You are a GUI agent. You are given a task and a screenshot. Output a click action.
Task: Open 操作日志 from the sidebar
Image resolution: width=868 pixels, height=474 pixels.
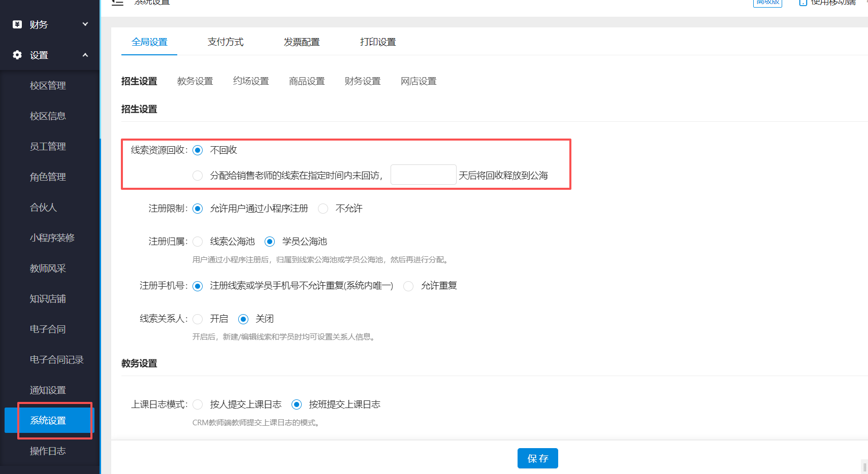point(47,451)
